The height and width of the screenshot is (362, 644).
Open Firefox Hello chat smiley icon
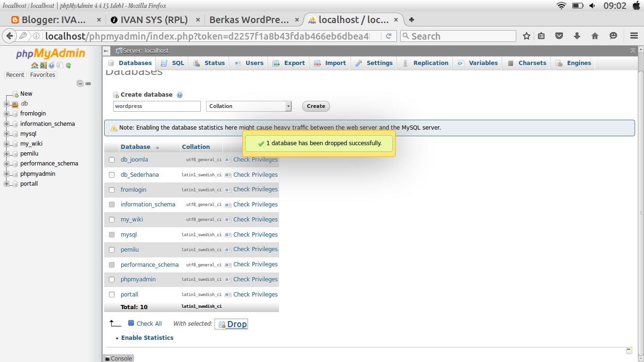point(613,36)
